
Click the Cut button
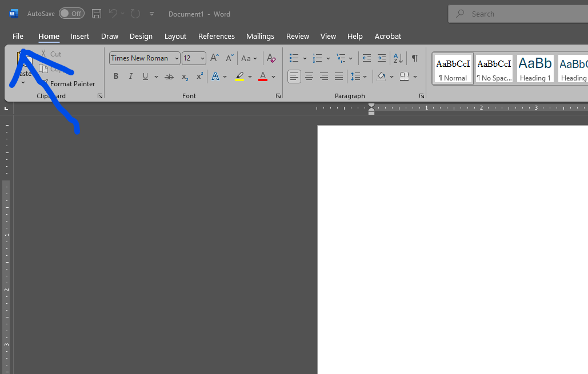point(51,54)
